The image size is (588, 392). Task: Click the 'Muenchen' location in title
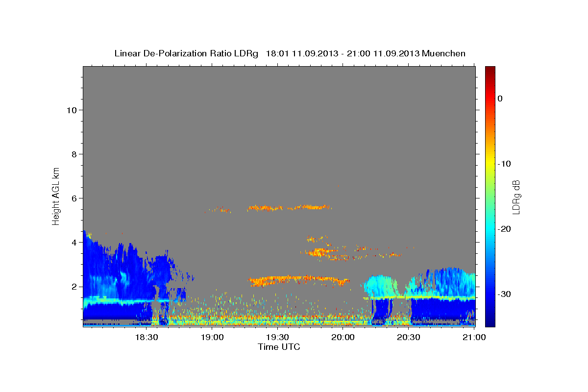coord(443,53)
